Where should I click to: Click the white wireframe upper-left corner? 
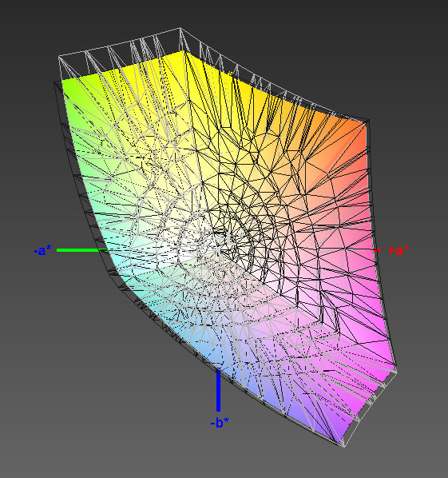pyautogui.click(x=59, y=57)
